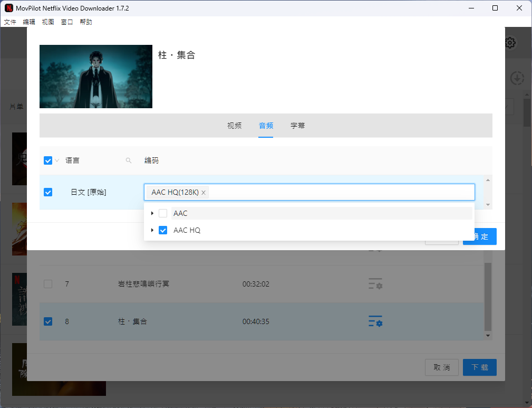
Task: Expand the AAC tree node arrow
Action: [x=152, y=213]
